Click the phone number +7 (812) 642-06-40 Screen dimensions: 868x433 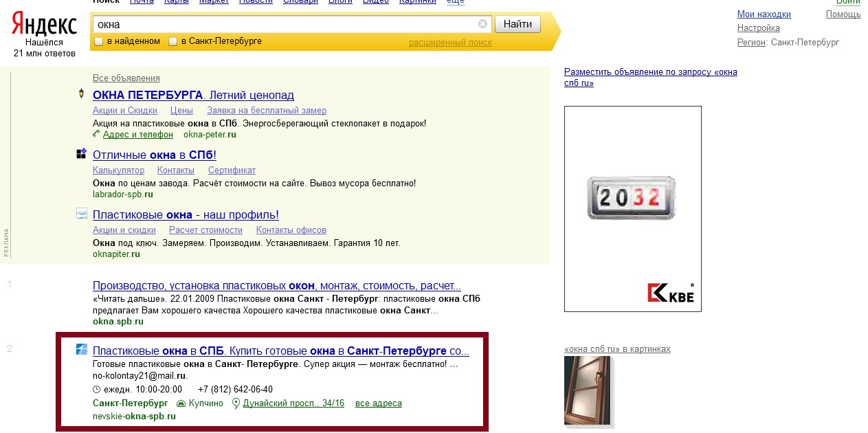point(236,390)
